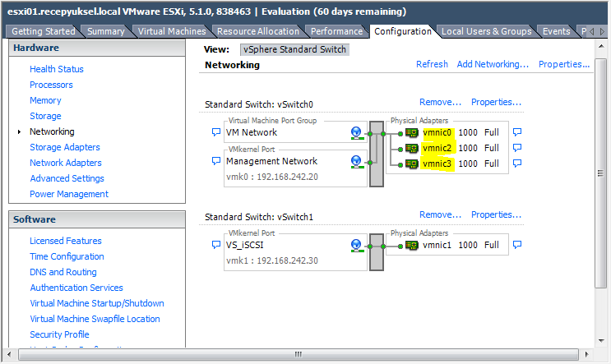Screen dimensions: 611x364
Task: Open the Virtual Machines tab
Action: [172, 31]
